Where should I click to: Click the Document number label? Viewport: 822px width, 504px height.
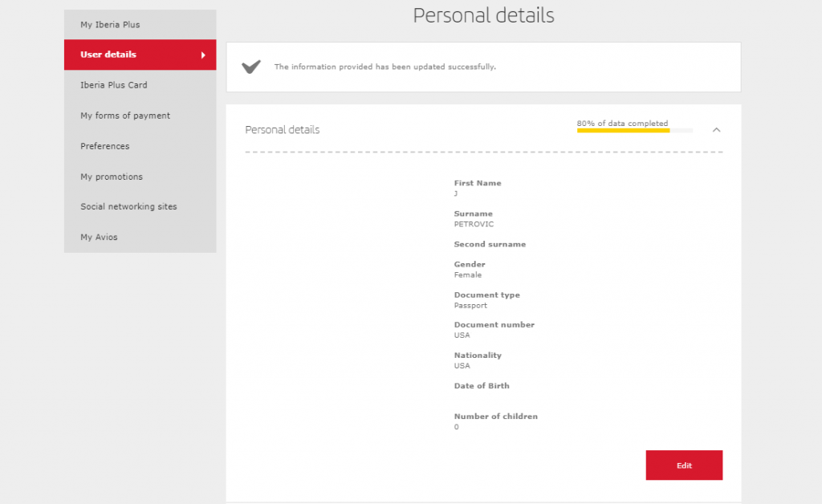[x=494, y=325]
